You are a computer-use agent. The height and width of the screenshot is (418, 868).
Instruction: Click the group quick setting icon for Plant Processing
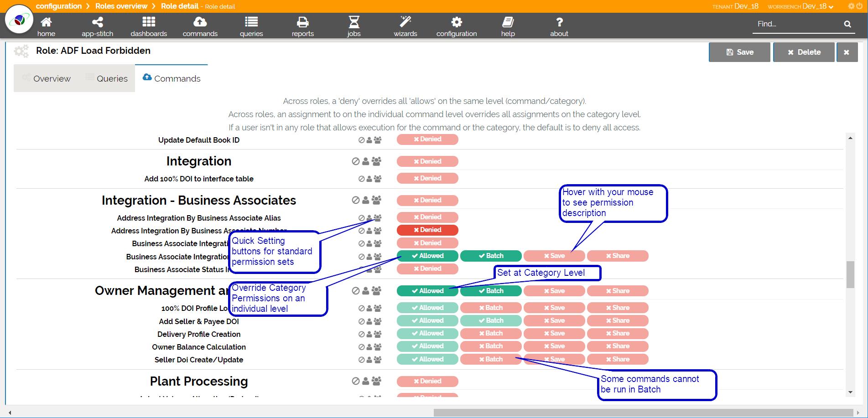point(376,381)
